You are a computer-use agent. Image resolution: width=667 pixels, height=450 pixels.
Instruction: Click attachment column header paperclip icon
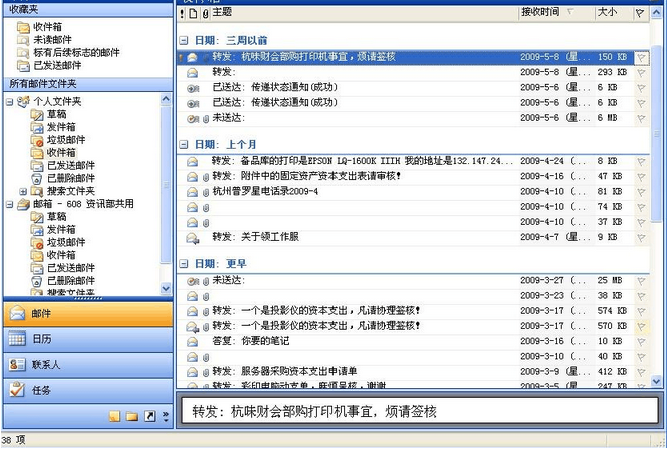[x=205, y=13]
